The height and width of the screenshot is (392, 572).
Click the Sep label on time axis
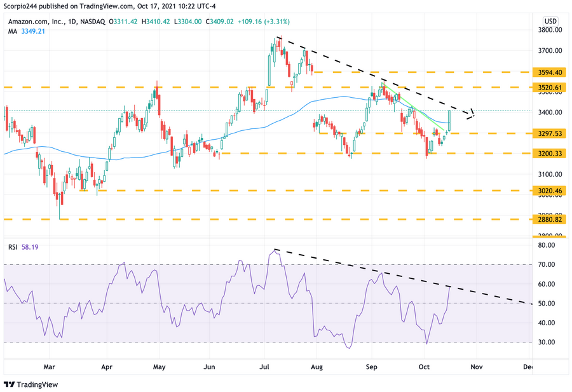tap(371, 367)
